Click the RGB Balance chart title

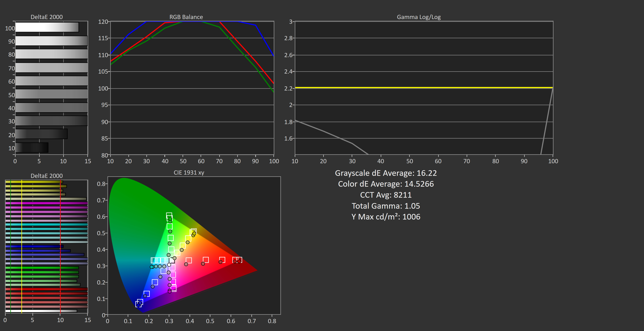click(x=186, y=17)
